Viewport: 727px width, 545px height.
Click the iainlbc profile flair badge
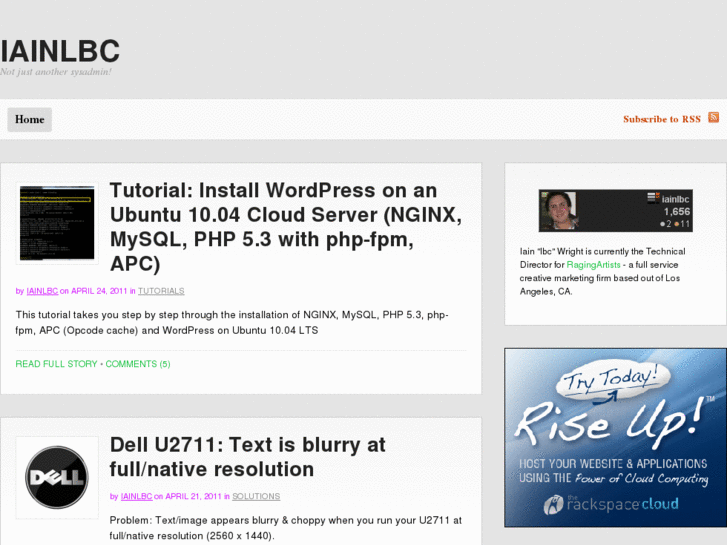point(616,211)
